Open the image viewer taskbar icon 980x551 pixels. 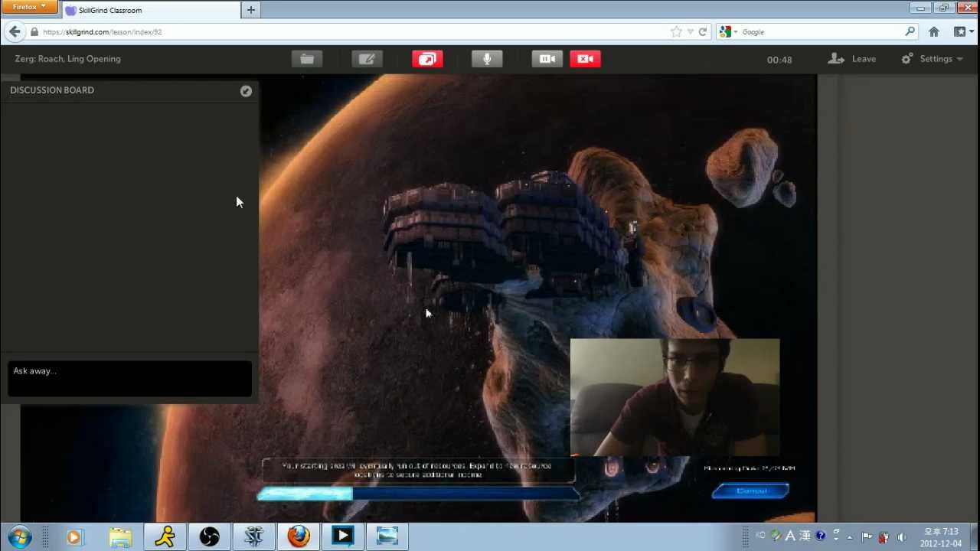387,537
